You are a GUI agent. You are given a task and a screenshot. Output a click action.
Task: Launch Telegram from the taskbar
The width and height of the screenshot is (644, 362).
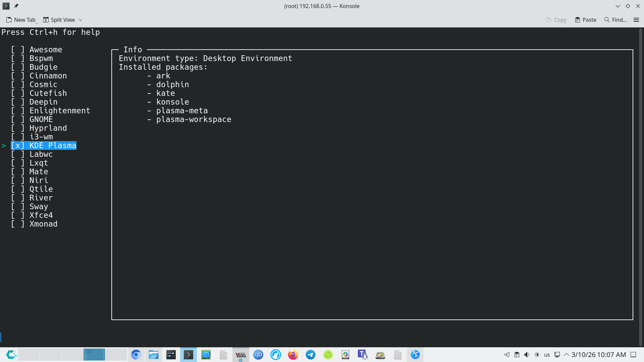tap(310, 354)
